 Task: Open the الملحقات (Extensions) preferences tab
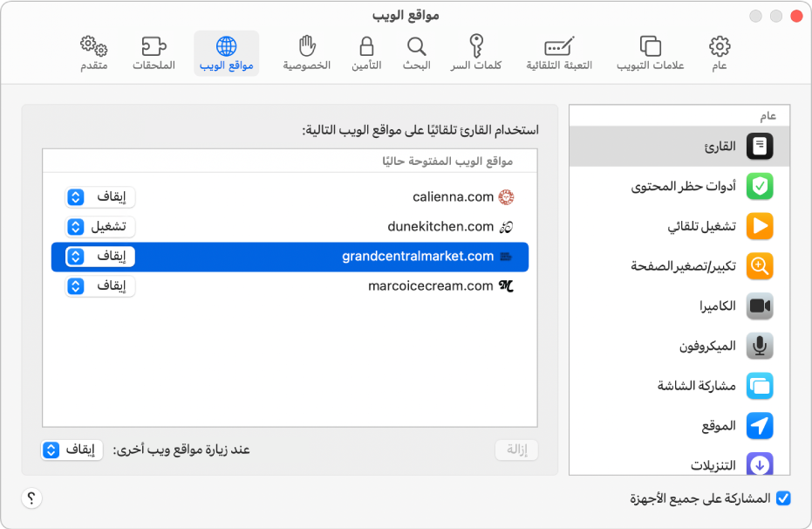click(x=154, y=53)
